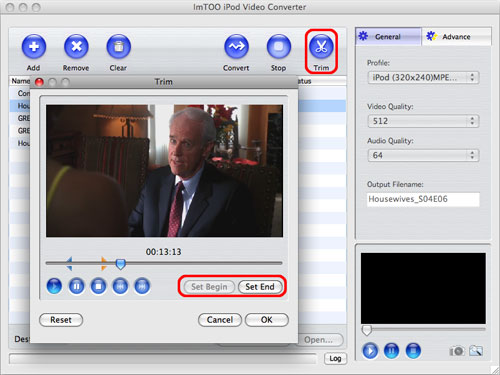Cancel the Trim dialog
Viewport: 500px width, 375px height.
[x=220, y=320]
